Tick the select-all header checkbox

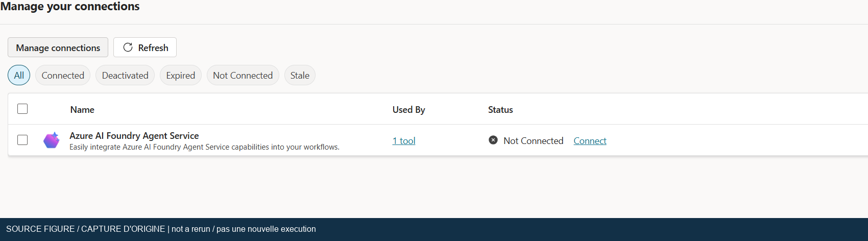coord(22,109)
